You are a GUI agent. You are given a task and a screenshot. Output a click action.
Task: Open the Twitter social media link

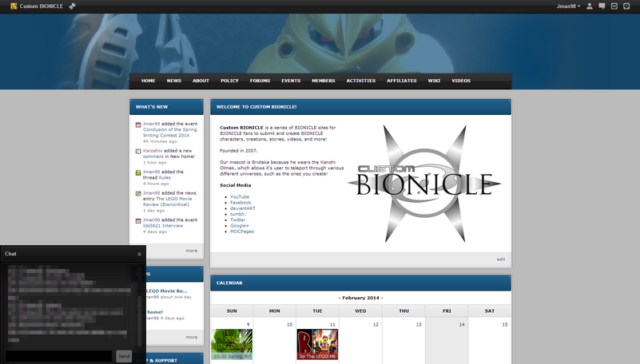pos(237,220)
